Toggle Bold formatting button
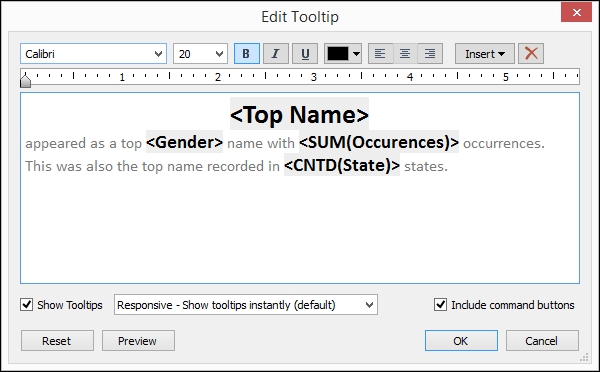This screenshot has width=600, height=372. [247, 54]
